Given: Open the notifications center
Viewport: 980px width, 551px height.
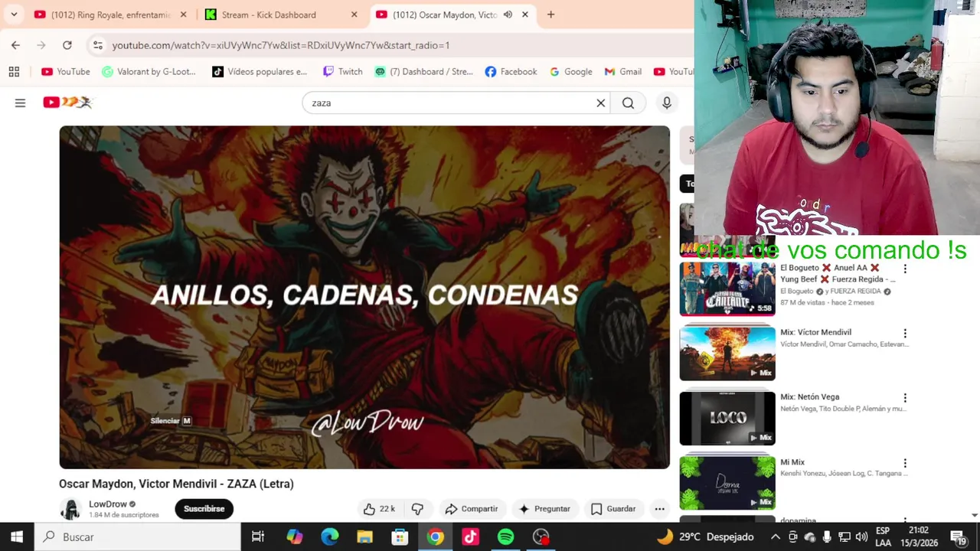Looking at the screenshot, I should (x=959, y=536).
